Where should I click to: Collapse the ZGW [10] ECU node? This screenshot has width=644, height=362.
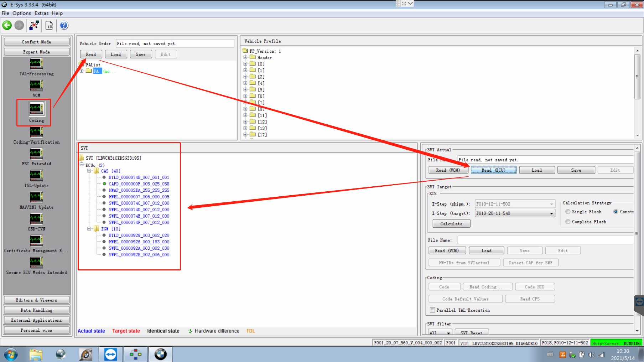click(89, 229)
